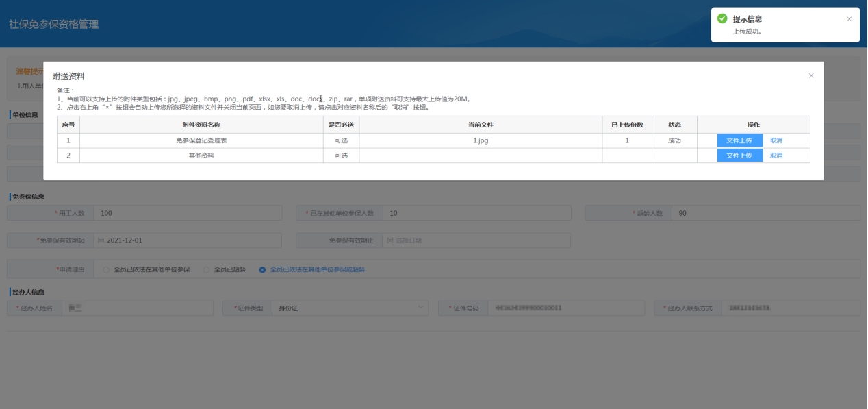868x409 pixels.
Task: Close the 上传成功 notification popup
Action: (849, 19)
